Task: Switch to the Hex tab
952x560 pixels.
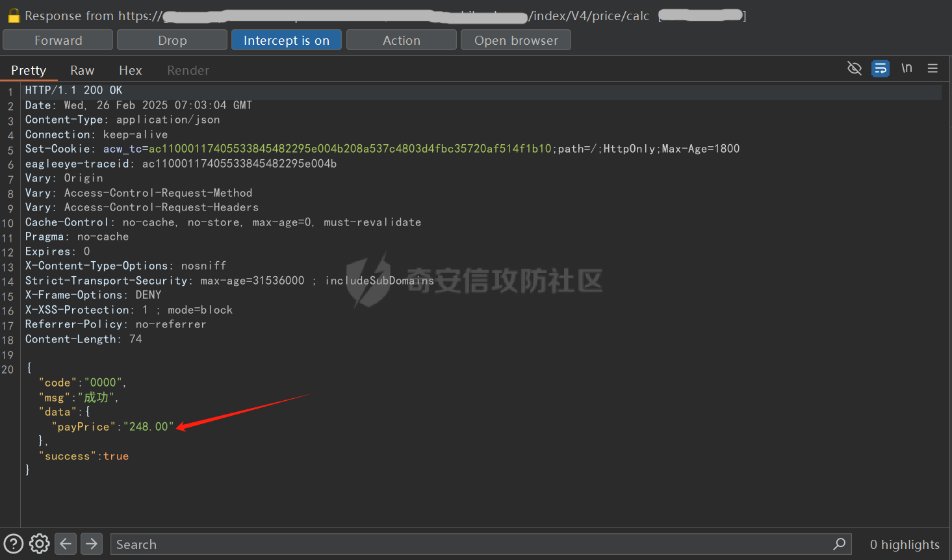Action: tap(130, 70)
